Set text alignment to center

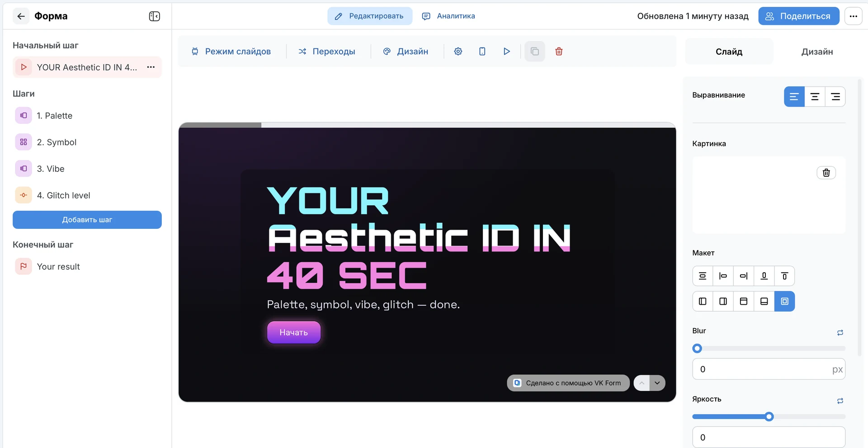click(x=815, y=96)
